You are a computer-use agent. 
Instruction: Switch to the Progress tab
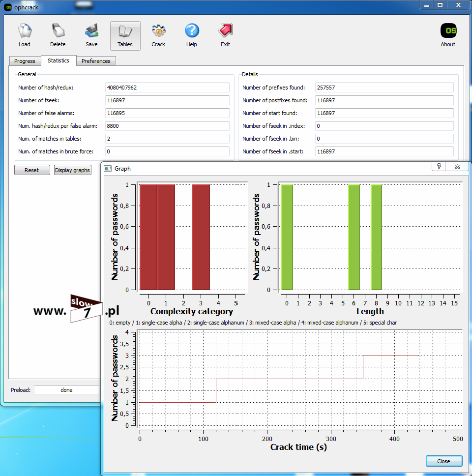click(25, 60)
